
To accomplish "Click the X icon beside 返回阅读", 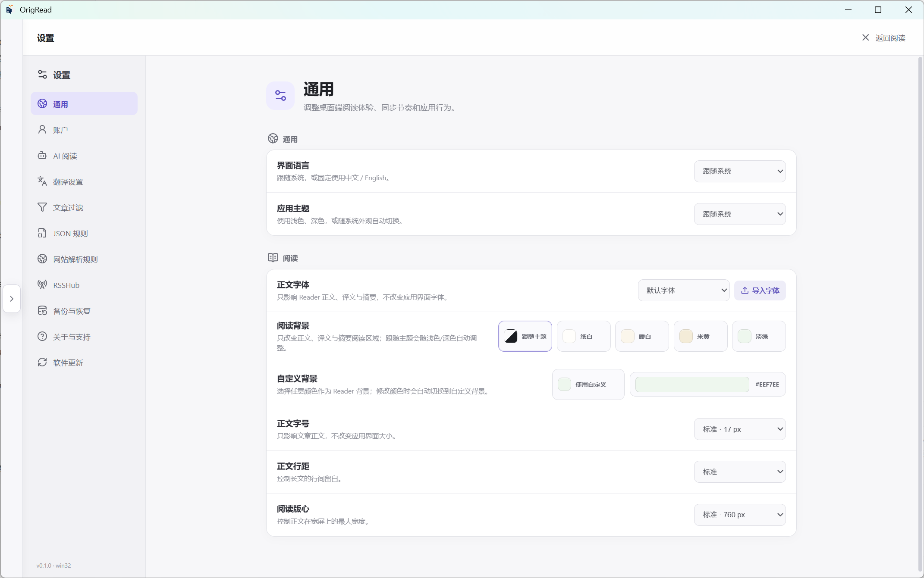I will 865,37.
